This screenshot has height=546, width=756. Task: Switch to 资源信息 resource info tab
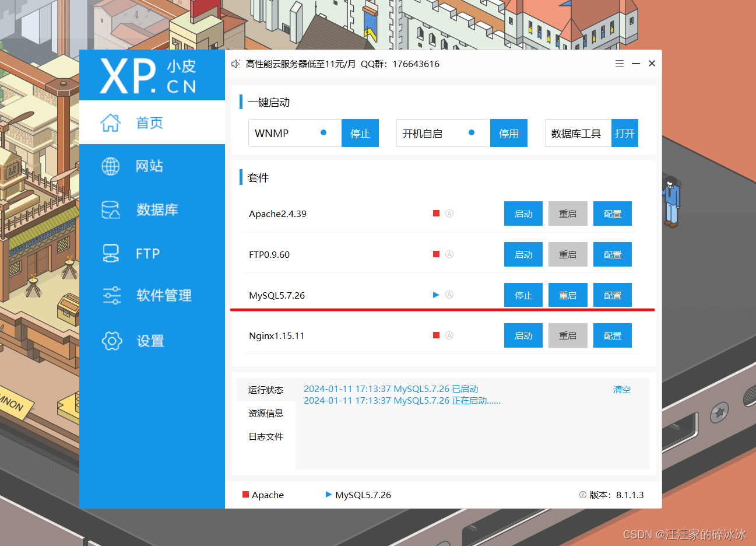tap(266, 413)
